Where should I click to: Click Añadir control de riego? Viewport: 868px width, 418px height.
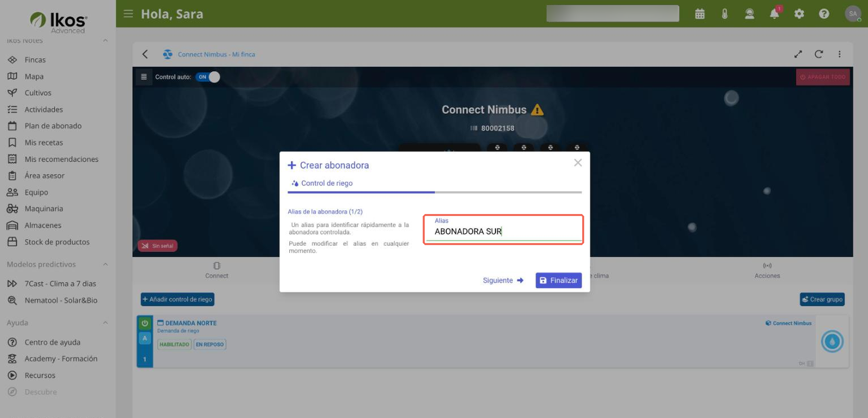pyautogui.click(x=178, y=299)
